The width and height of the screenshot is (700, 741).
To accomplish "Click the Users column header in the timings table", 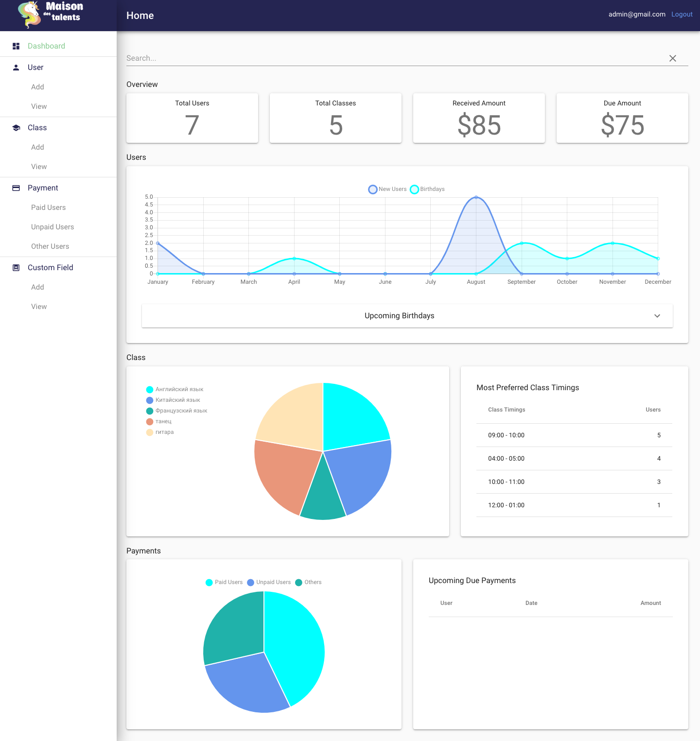I will [653, 410].
